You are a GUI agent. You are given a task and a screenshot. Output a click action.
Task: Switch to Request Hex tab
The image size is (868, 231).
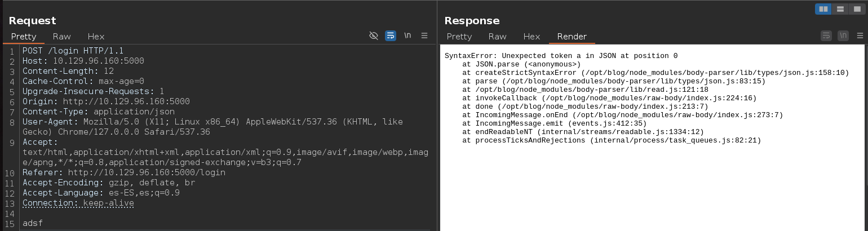[96, 36]
